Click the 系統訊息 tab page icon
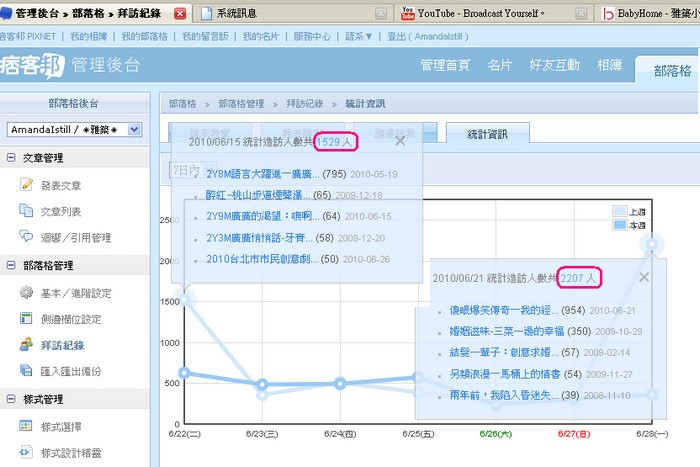 (206, 13)
